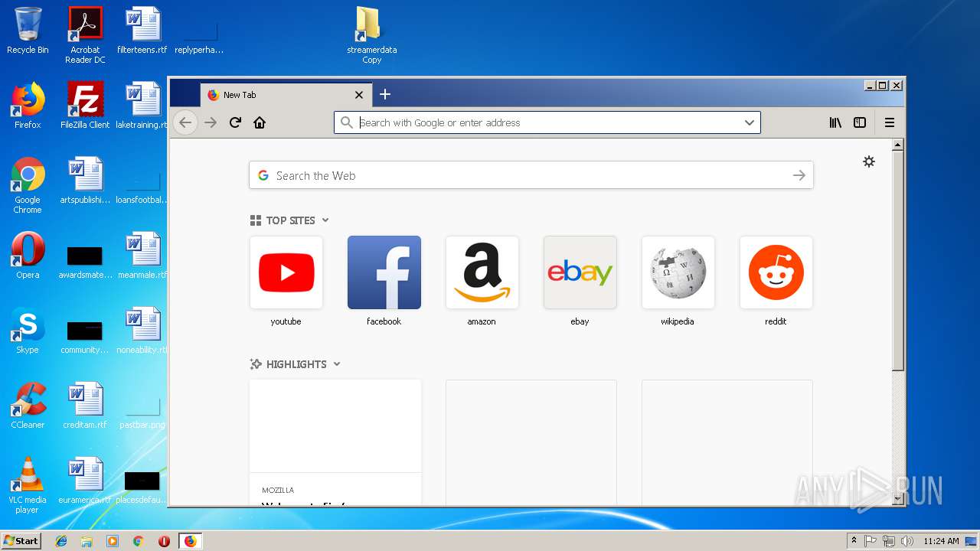This screenshot has height=551, width=980.
Task: Select the Recycle Bin desktop icon
Action: pos(28,31)
